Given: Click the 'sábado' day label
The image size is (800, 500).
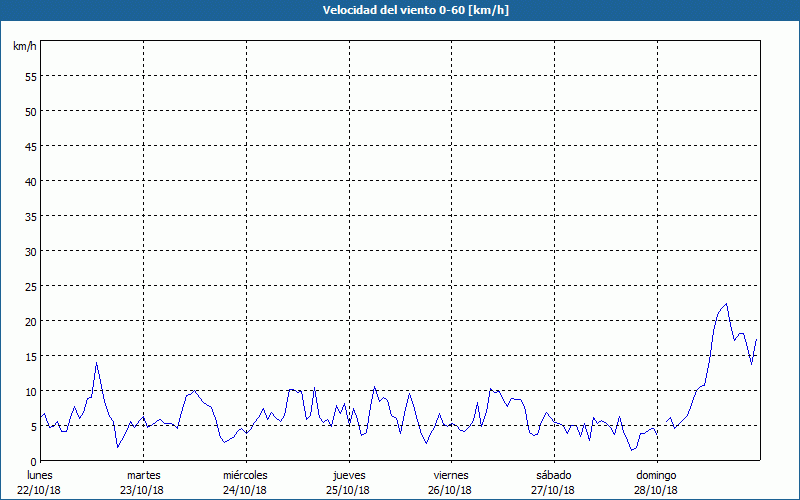Looking at the screenshot, I should [x=554, y=475].
